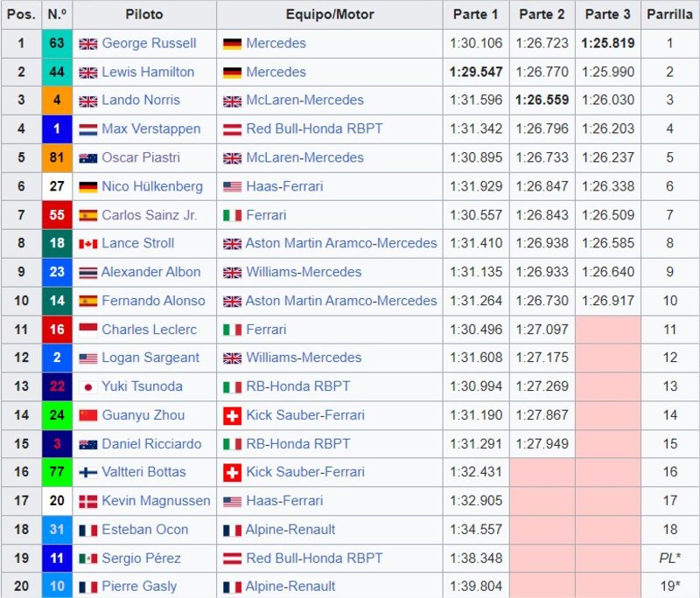Open the Ferrari link in Leclerc's row
Screen dimensions: 700x598
click(266, 330)
